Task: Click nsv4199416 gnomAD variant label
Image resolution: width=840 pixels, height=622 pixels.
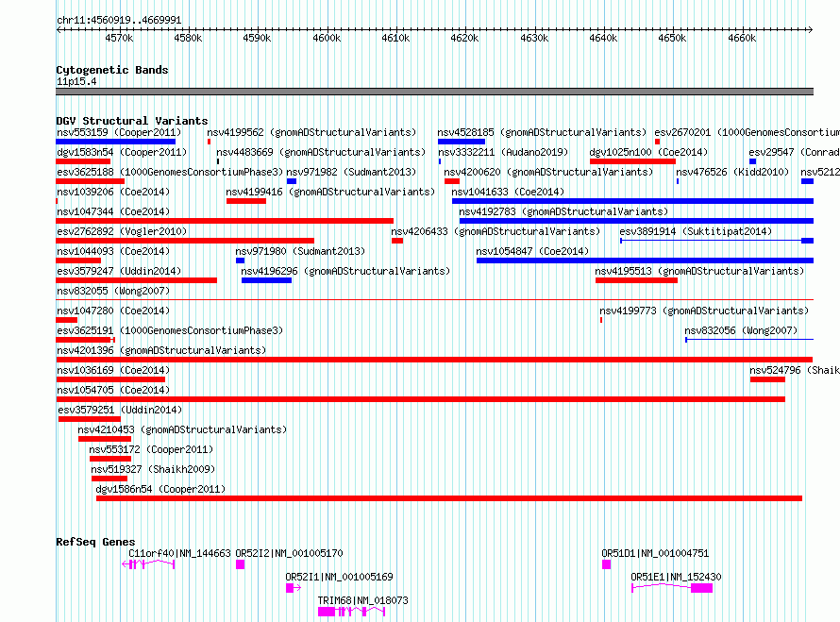Action: tap(330, 192)
